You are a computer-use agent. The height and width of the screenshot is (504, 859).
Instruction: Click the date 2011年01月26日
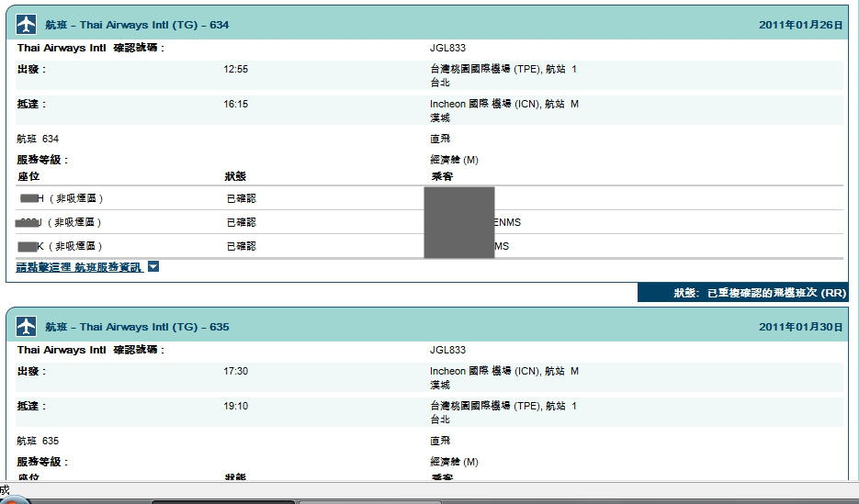(x=800, y=25)
